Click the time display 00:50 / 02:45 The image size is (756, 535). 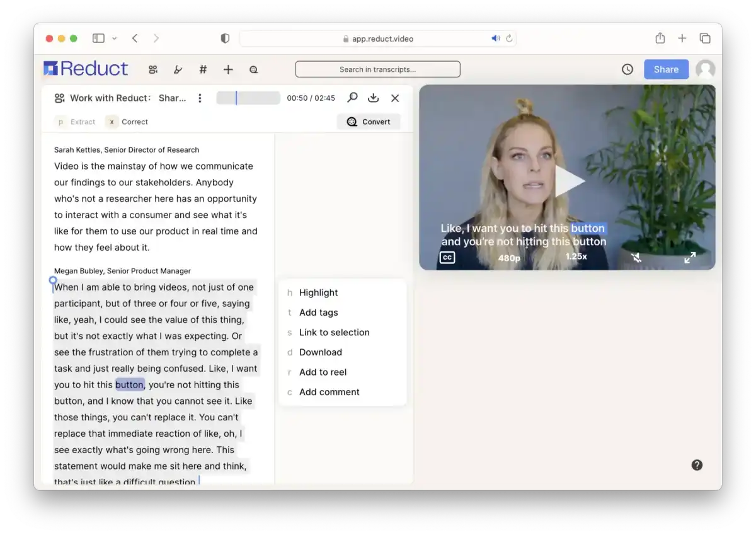click(311, 98)
